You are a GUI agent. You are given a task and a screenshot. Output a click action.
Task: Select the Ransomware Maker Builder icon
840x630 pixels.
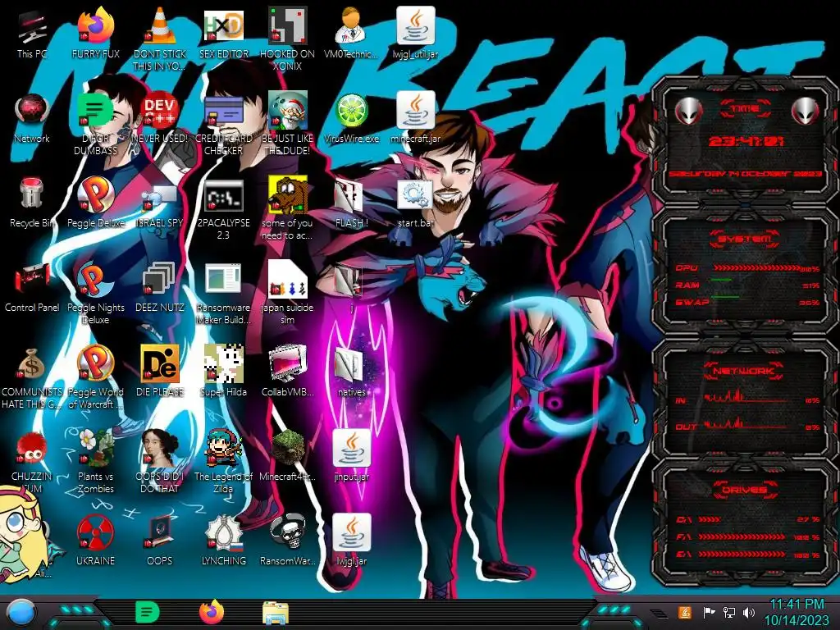(x=223, y=280)
